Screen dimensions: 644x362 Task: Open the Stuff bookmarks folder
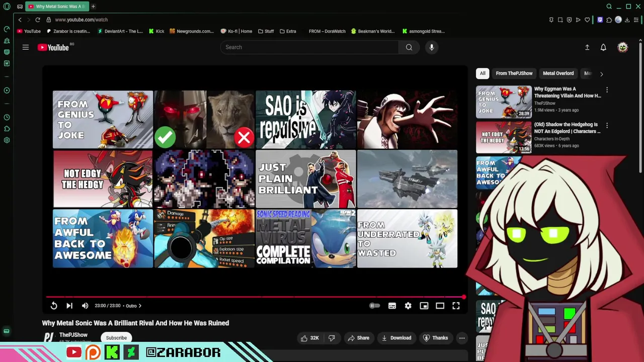[x=266, y=31]
